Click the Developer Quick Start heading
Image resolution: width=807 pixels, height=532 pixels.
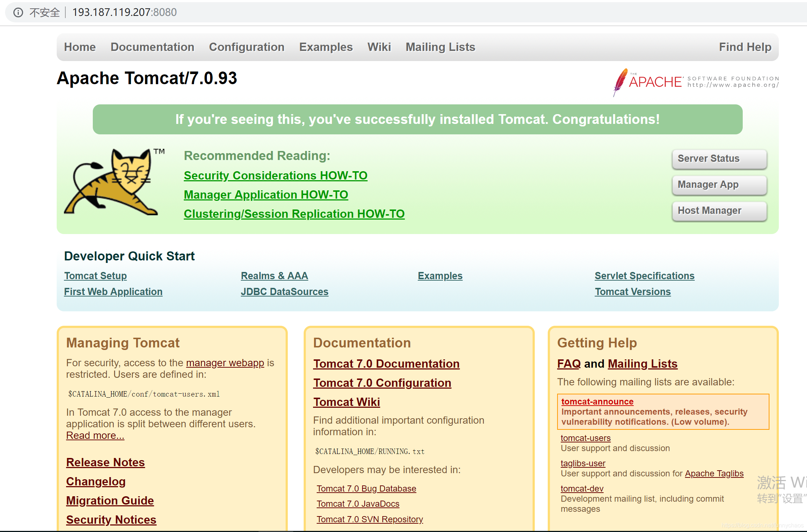pos(129,256)
